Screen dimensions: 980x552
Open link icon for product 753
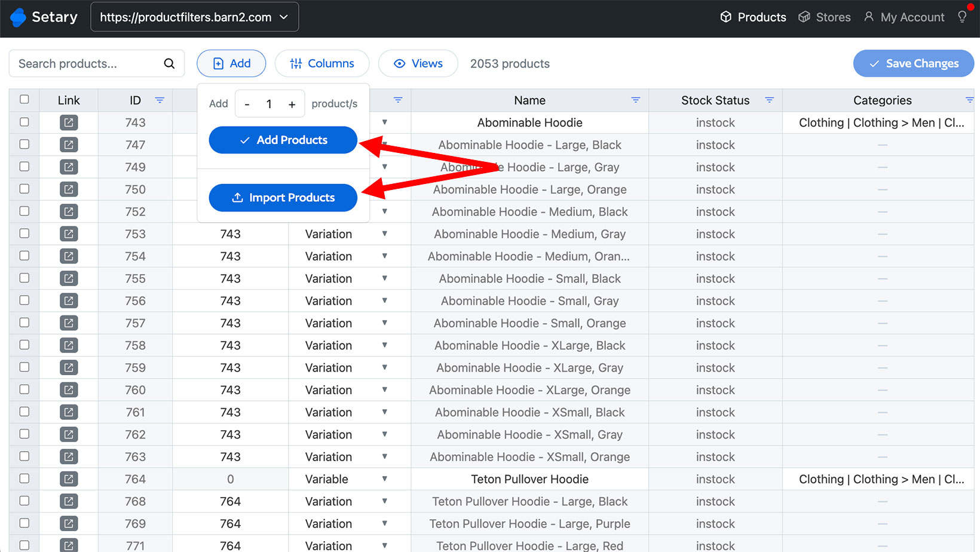pyautogui.click(x=69, y=234)
